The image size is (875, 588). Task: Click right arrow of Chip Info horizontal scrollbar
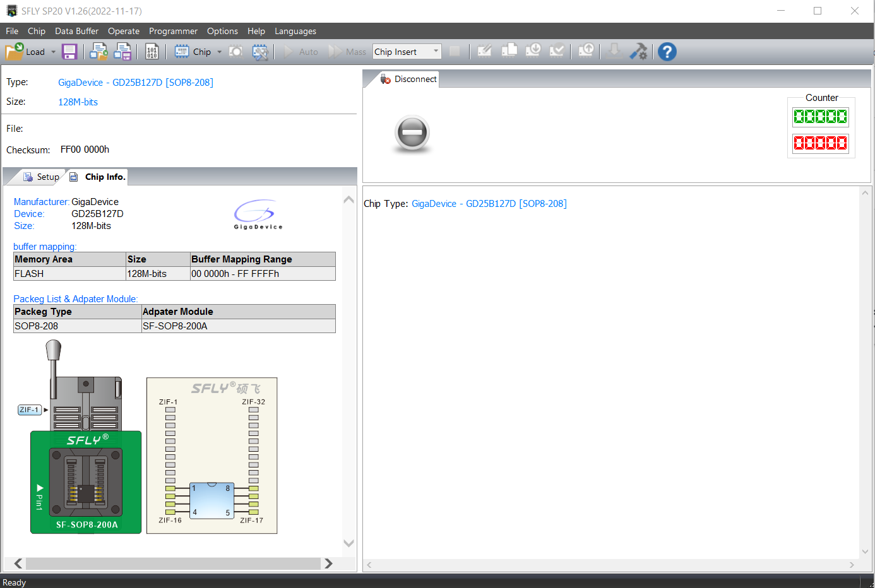click(x=328, y=563)
